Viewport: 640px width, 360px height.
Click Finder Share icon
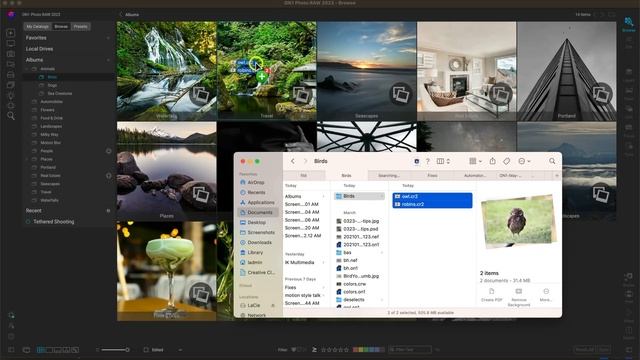tap(493, 161)
